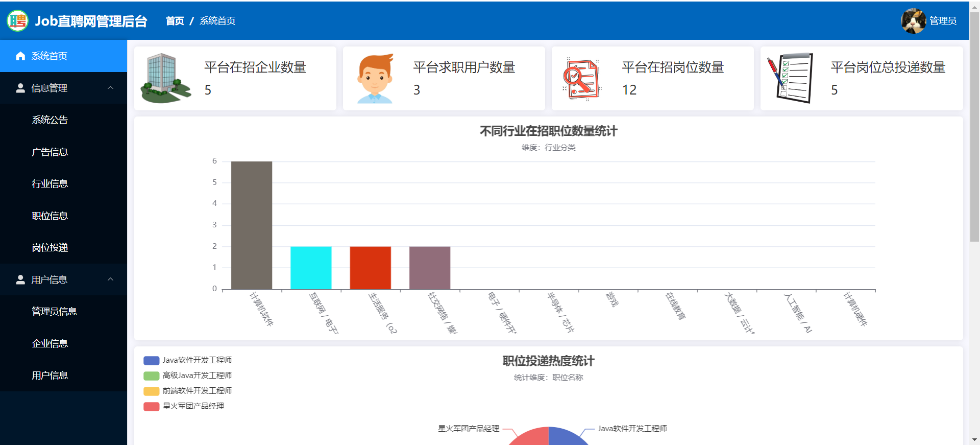Click the value 3 for 求职用户数量
The width and height of the screenshot is (980, 445).
pyautogui.click(x=416, y=90)
